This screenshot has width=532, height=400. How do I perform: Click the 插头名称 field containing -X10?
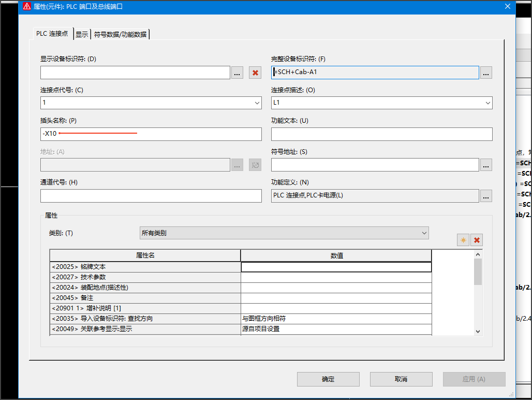click(x=151, y=134)
